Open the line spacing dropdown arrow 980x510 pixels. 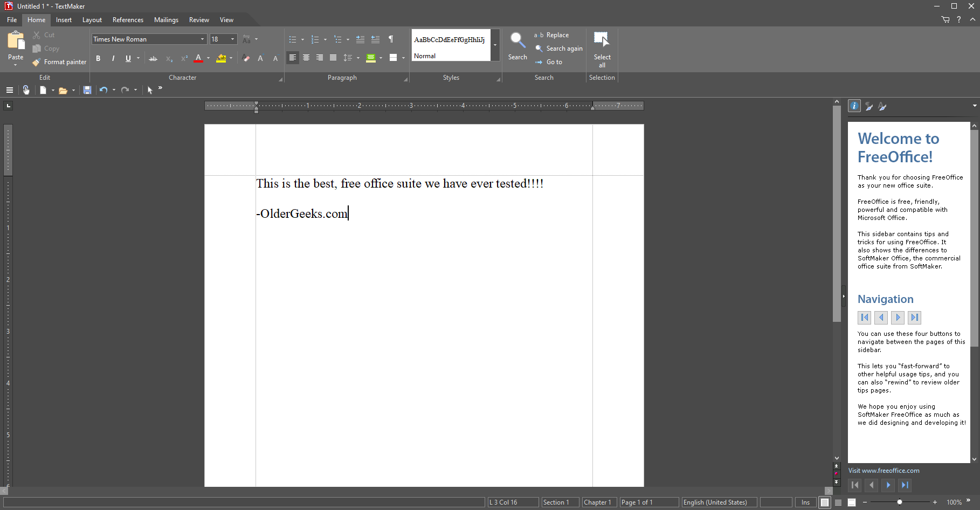(x=358, y=58)
